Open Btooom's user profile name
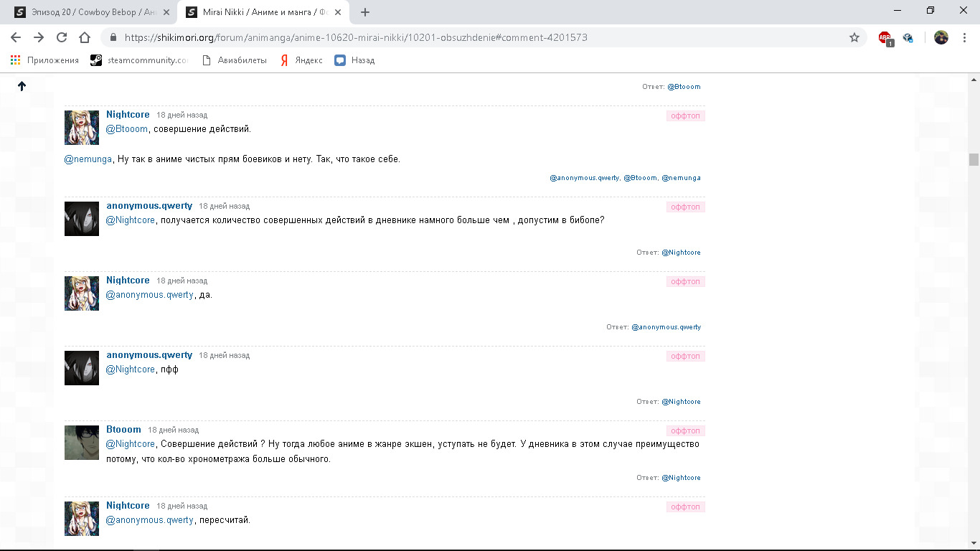Screen dimensions: 980x551 point(123,430)
